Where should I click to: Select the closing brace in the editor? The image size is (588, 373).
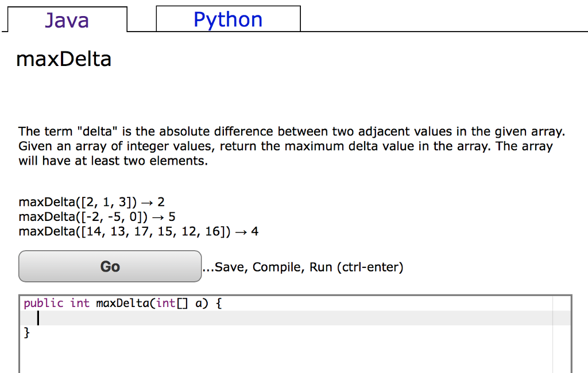pyautogui.click(x=26, y=332)
